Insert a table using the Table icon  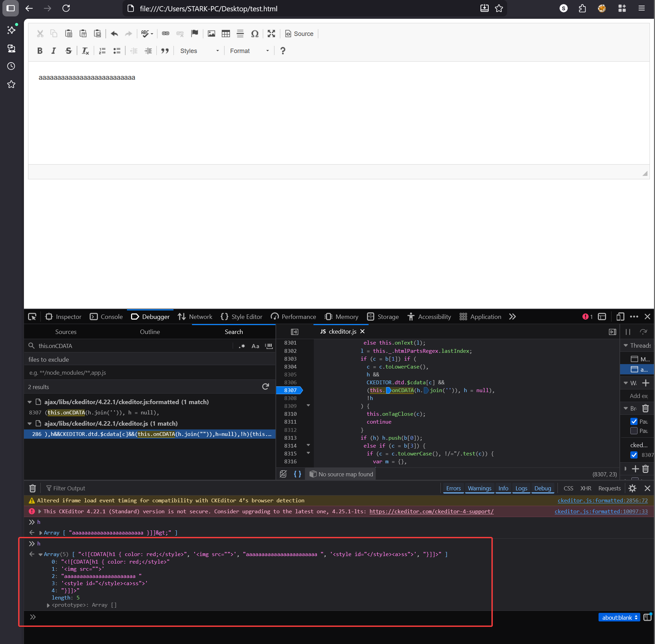226,34
